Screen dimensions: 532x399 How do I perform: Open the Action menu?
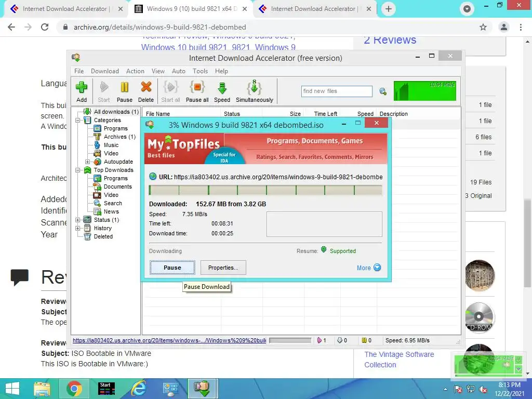tap(135, 71)
